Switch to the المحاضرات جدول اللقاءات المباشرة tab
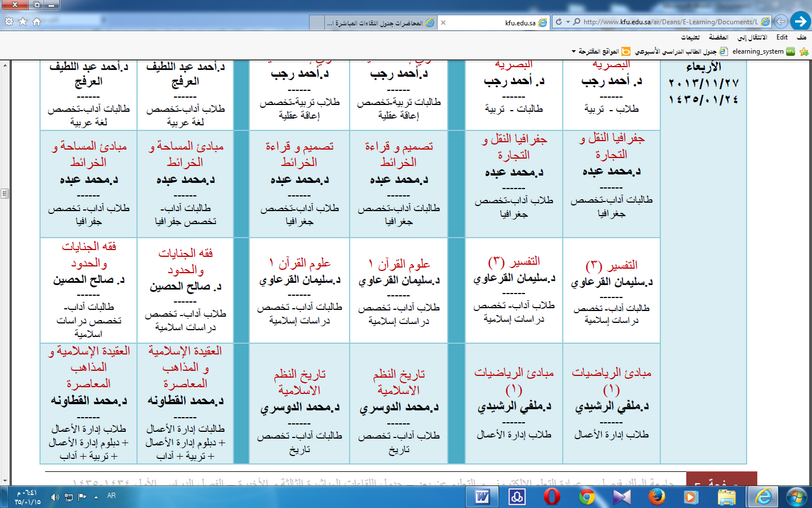812x508 pixels. pos(381,23)
